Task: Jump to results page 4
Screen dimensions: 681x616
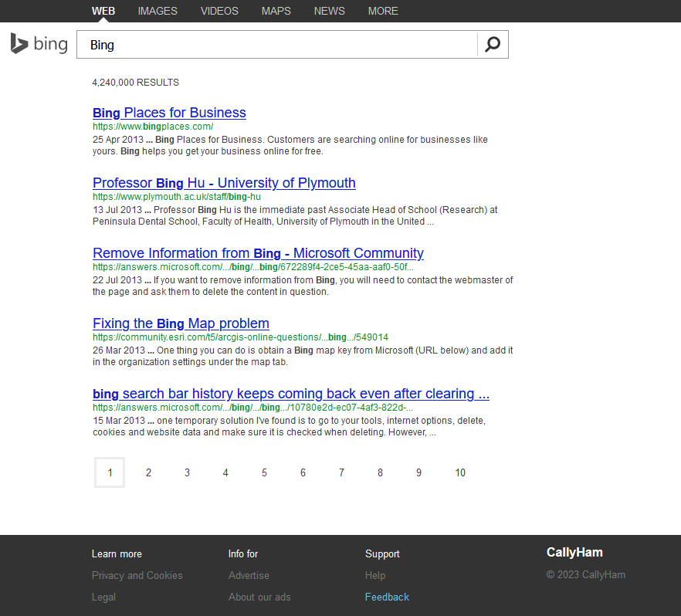Action: 225,472
